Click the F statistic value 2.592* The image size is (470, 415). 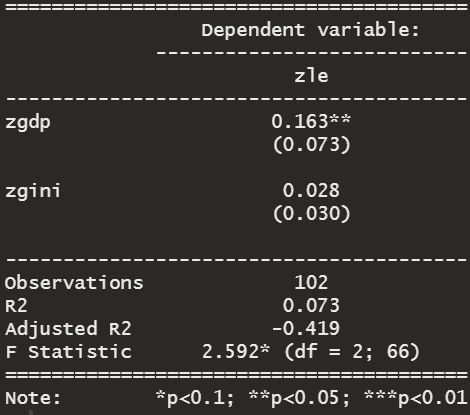coord(236,352)
